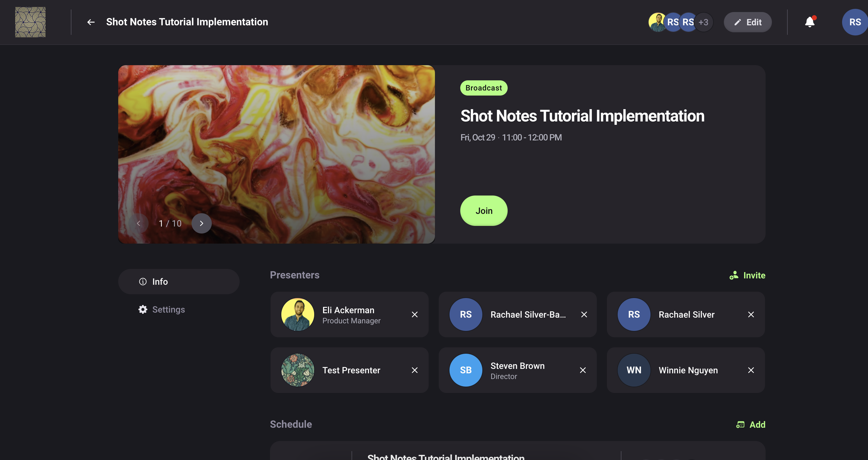Click the Presenters section heading

[295, 275]
